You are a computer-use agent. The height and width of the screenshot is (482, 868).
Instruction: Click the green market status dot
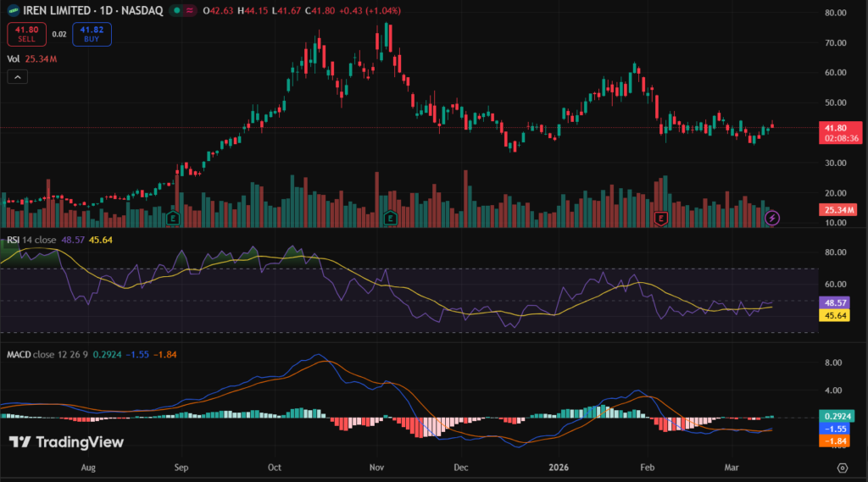[175, 11]
